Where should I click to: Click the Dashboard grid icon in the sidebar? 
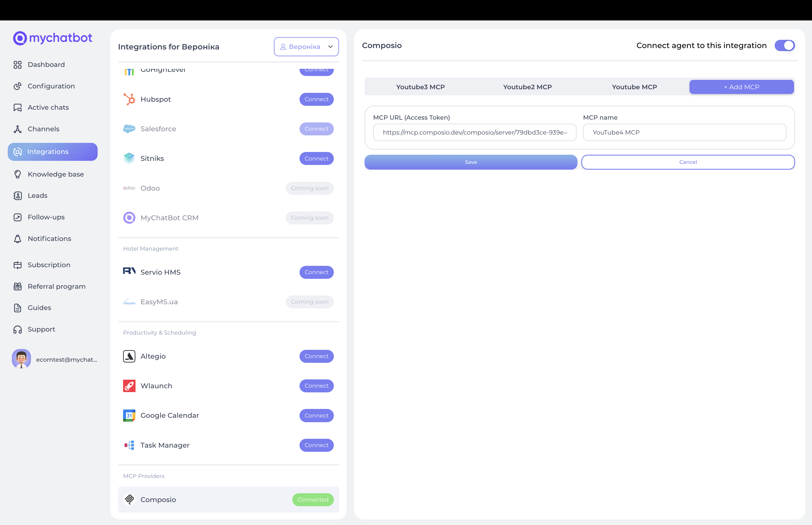pyautogui.click(x=17, y=65)
